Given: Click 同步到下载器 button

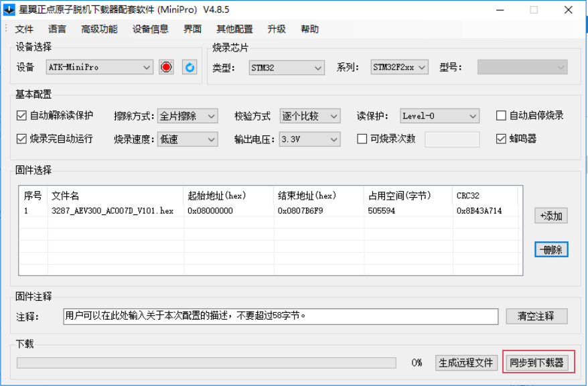Looking at the screenshot, I should point(535,363).
